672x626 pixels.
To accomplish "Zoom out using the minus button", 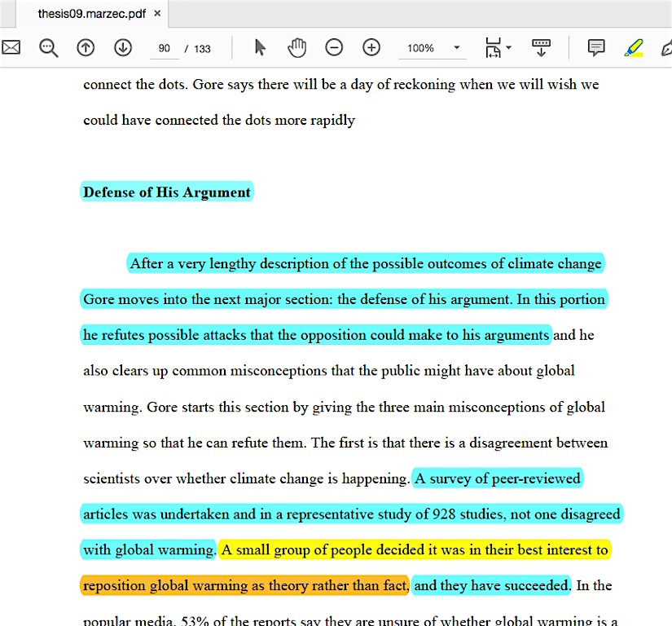I will [x=334, y=48].
